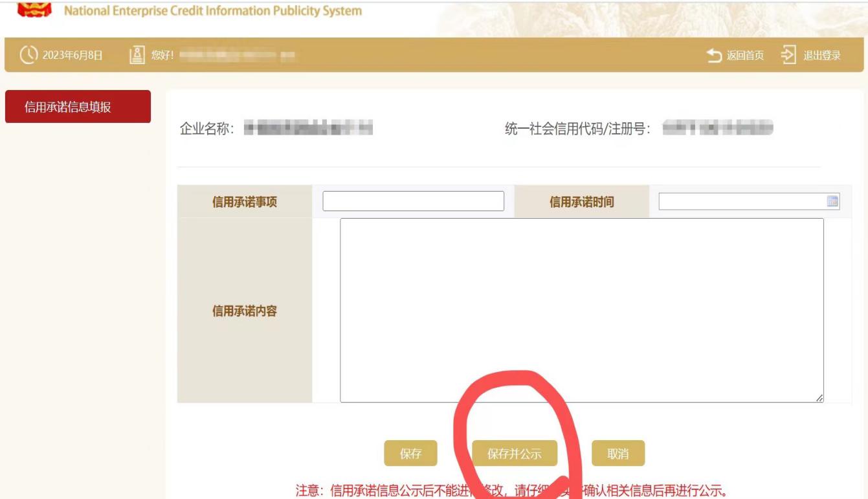Image resolution: width=868 pixels, height=499 pixels.
Task: Click inside the 信用承诺内容 text area
Action: point(581,310)
